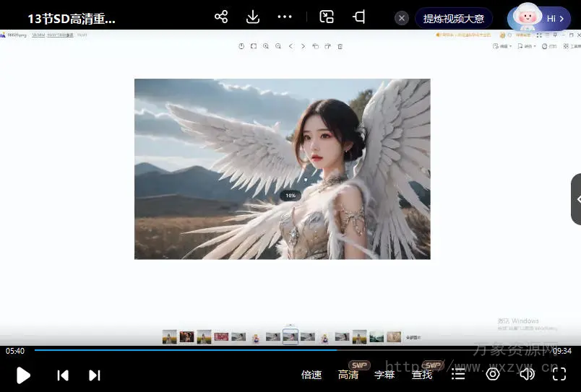Skip to the previous video
Screen dimensions: 581x392
click(63, 375)
